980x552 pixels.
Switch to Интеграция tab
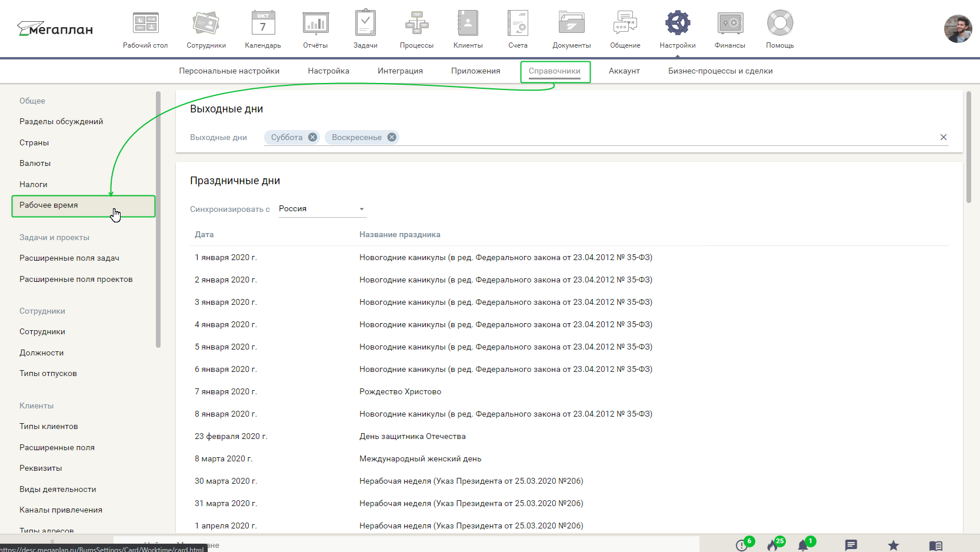click(400, 71)
